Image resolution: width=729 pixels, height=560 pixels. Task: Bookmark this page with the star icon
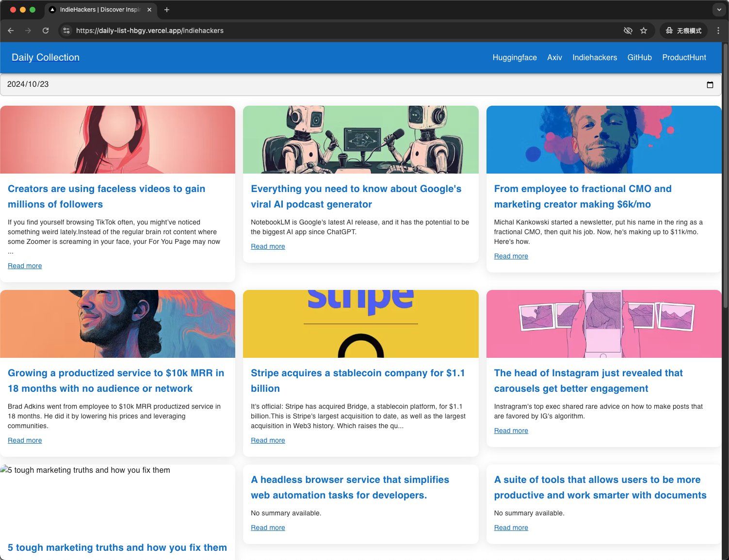(x=644, y=31)
